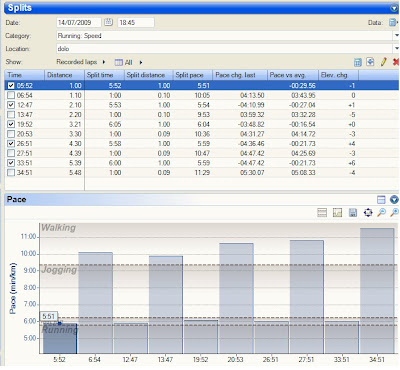Click the export splits document icon

point(370,62)
